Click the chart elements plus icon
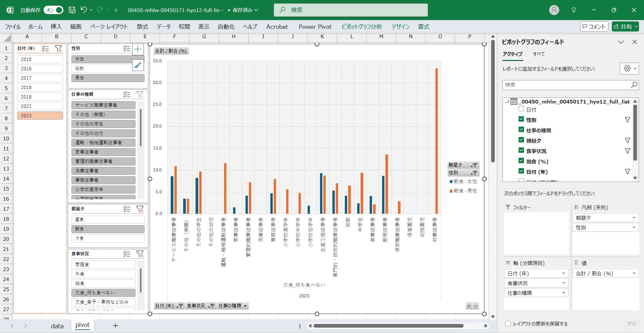The height and width of the screenshot is (333, 644). 138,50
